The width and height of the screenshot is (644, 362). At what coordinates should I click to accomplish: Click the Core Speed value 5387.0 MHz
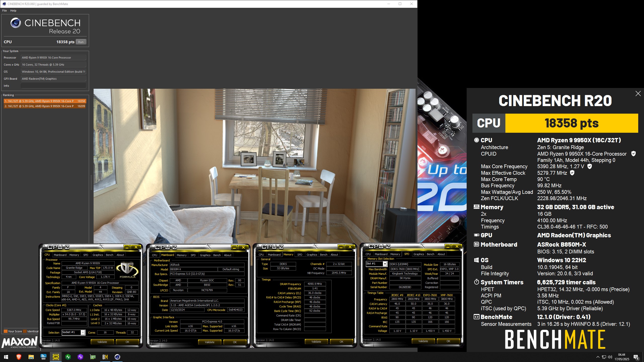coord(74,310)
